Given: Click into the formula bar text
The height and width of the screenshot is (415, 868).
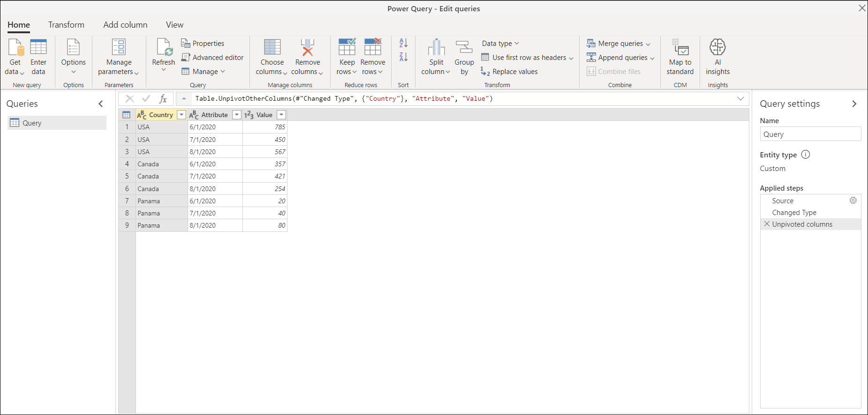Looking at the screenshot, I should (x=344, y=98).
